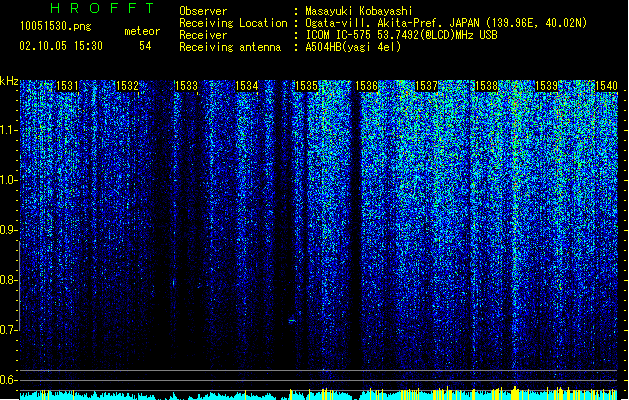This screenshot has width=629, height=400.
Task: Click the meteor count 54
Action: point(145,46)
